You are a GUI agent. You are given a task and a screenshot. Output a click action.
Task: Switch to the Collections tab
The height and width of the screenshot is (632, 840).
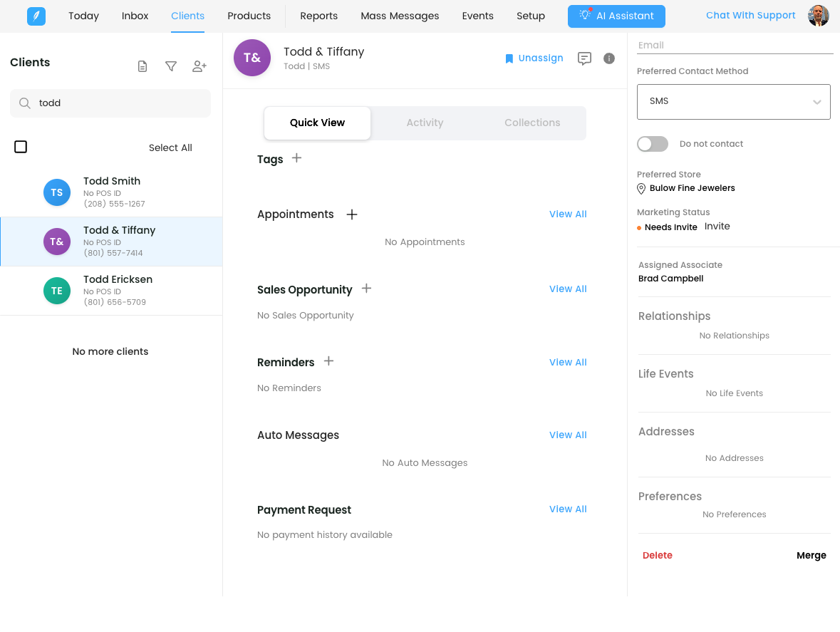(532, 123)
